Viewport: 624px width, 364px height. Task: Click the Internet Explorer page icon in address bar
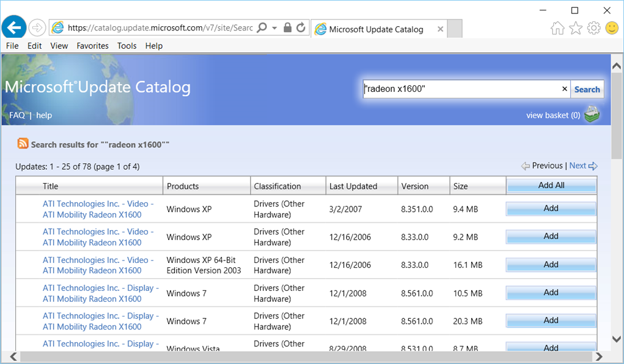coord(58,27)
